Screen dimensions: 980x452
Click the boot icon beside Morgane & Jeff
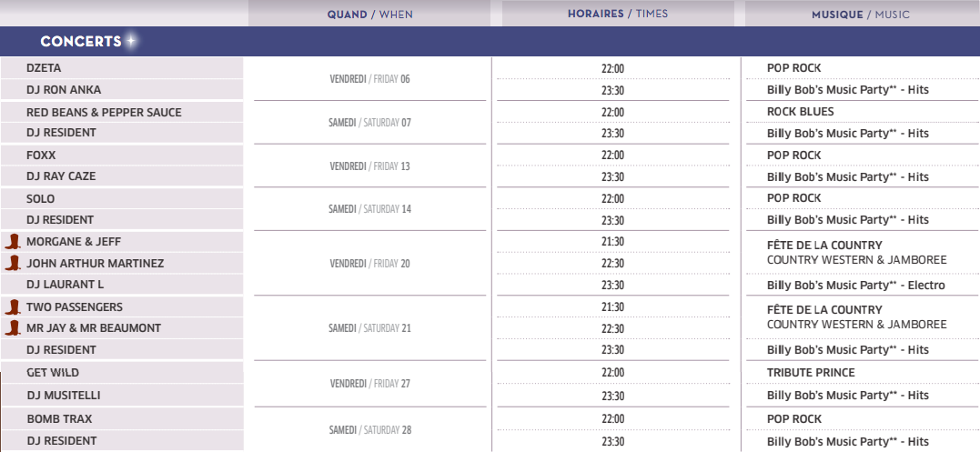(13, 242)
